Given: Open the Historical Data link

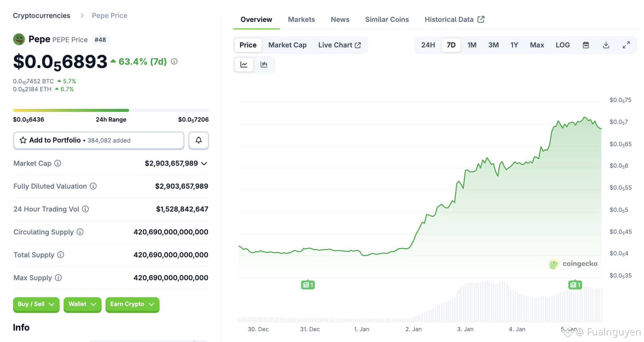Looking at the screenshot, I should [454, 19].
